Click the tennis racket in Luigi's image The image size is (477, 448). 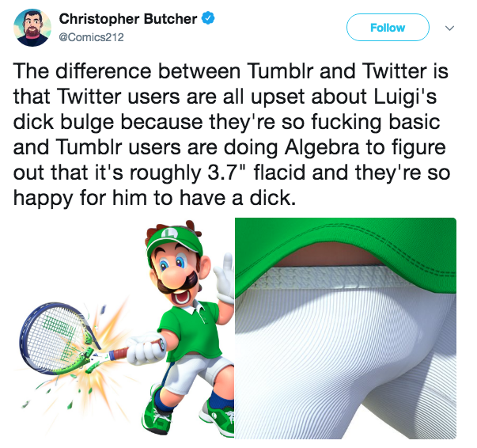coord(58,337)
